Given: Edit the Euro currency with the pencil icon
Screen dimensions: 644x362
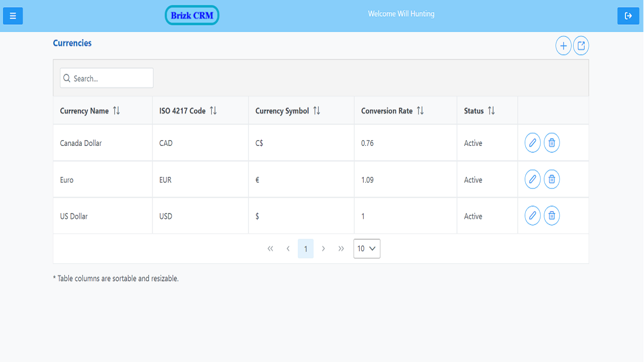Looking at the screenshot, I should pyautogui.click(x=532, y=179).
